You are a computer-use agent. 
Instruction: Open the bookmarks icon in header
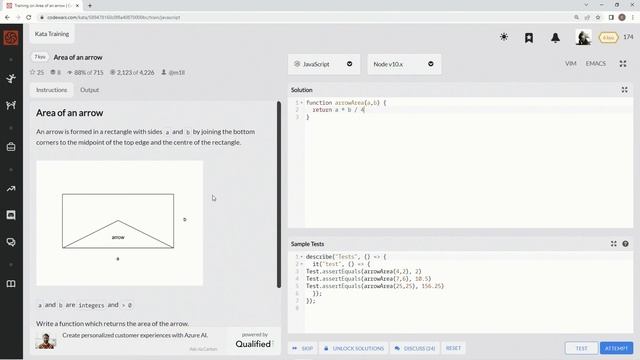click(529, 38)
